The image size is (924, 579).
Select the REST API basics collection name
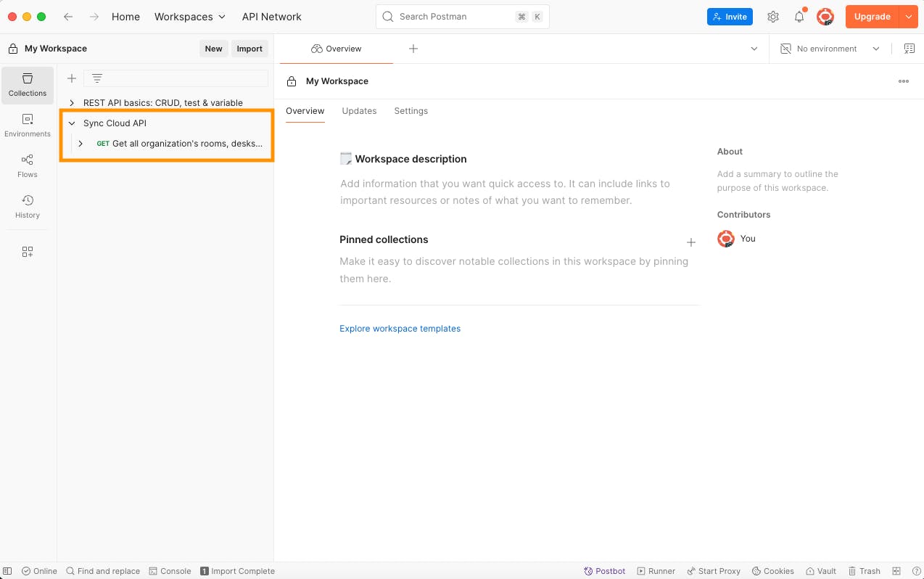pyautogui.click(x=163, y=103)
